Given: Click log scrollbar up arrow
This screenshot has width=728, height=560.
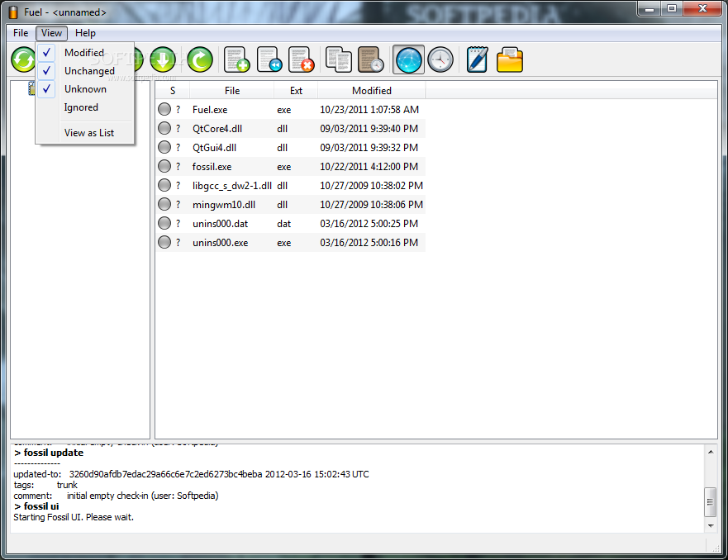Looking at the screenshot, I should [x=711, y=452].
